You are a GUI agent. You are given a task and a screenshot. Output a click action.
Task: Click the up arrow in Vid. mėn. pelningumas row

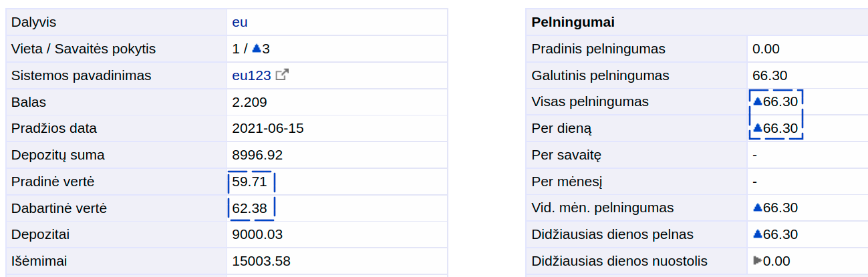[757, 208]
